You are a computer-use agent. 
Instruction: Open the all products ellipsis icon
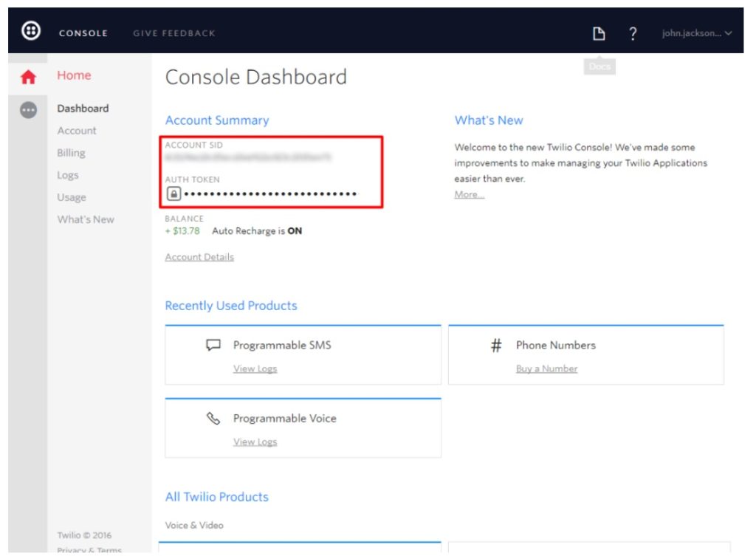tap(29, 110)
